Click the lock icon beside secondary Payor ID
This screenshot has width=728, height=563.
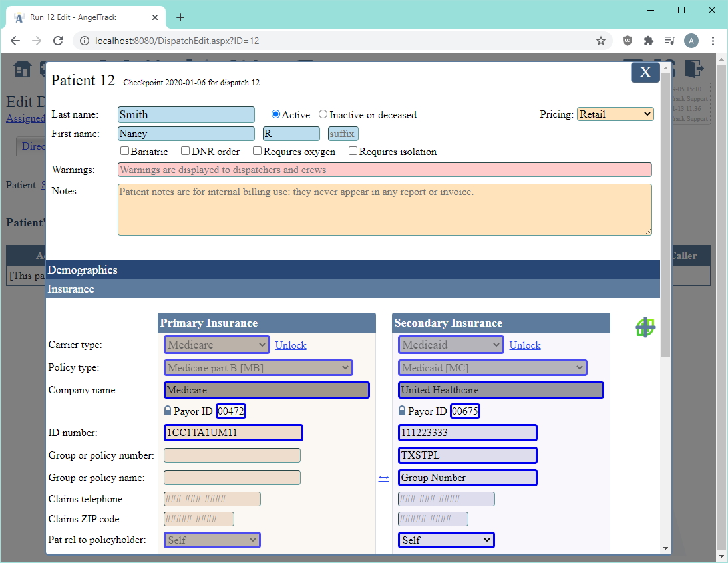coord(402,411)
